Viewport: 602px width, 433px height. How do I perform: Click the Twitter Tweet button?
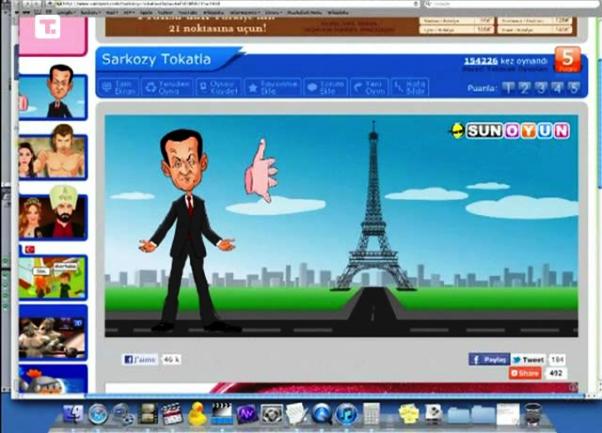point(528,359)
